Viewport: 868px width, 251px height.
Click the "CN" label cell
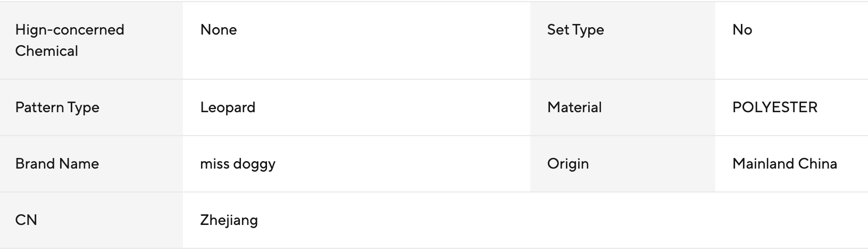(26, 220)
